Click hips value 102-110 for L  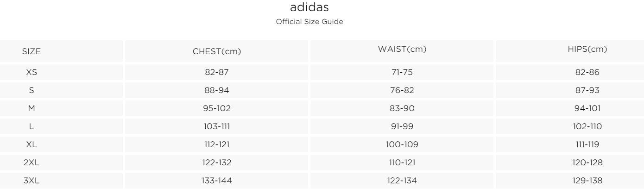(x=587, y=126)
